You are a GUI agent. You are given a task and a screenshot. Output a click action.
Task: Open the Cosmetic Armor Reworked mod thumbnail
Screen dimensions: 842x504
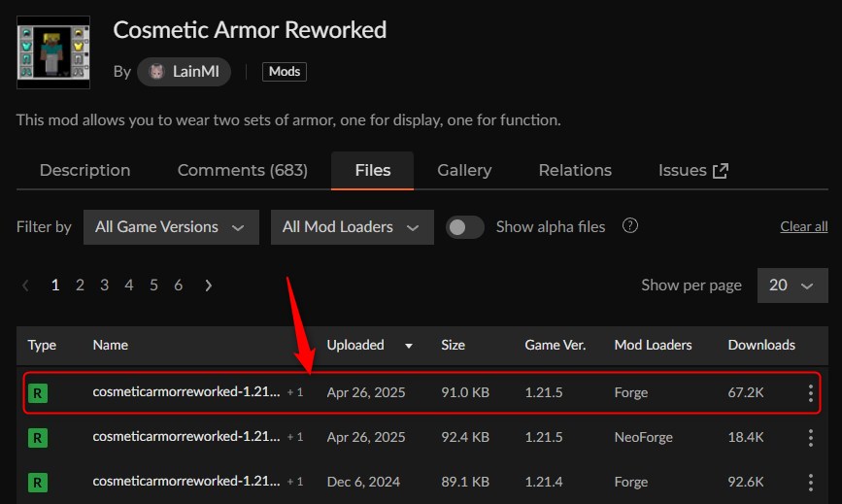point(53,52)
